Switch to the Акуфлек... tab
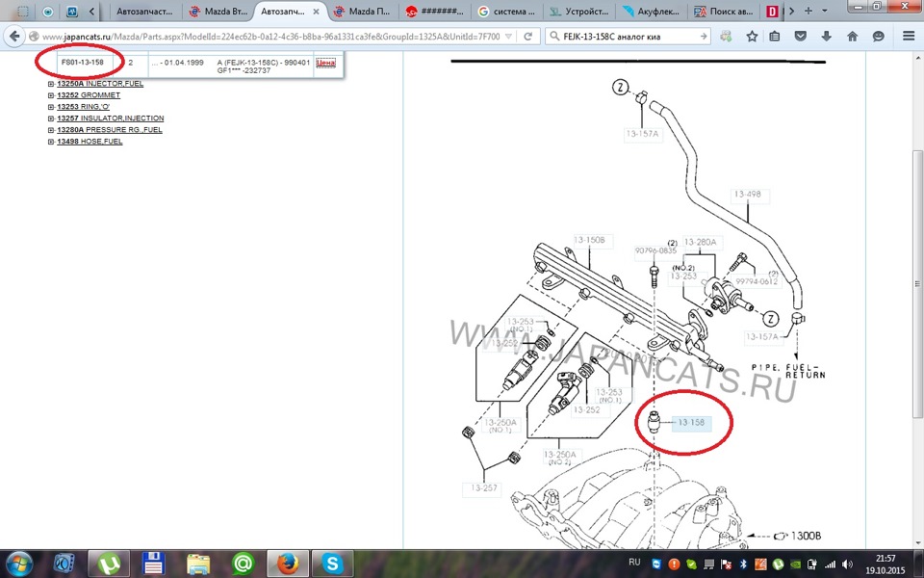924x578 pixels. pyautogui.click(x=652, y=12)
